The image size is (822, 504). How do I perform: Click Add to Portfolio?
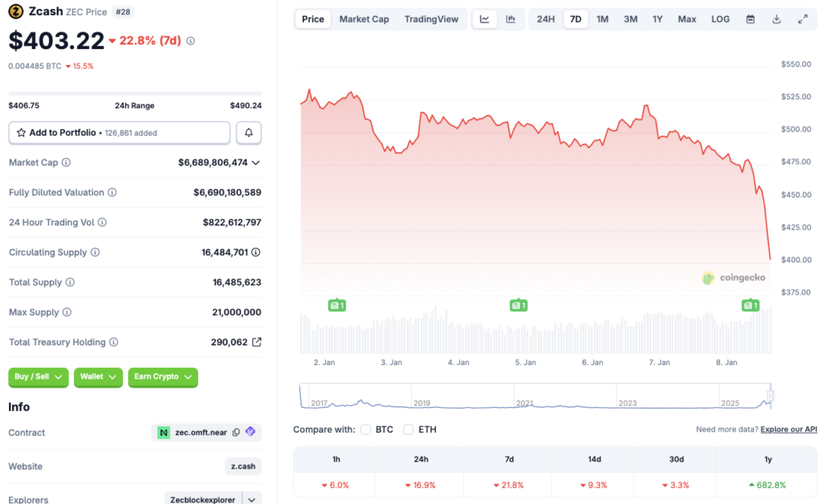click(119, 132)
